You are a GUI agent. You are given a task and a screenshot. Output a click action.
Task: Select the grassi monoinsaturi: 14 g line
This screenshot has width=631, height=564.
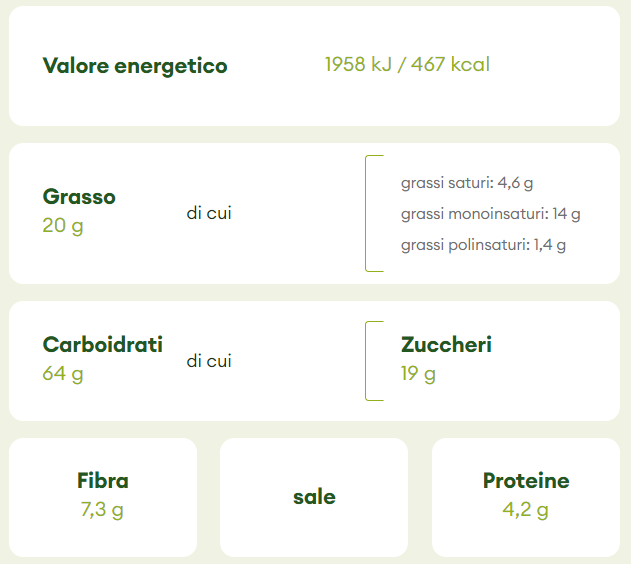[490, 214]
